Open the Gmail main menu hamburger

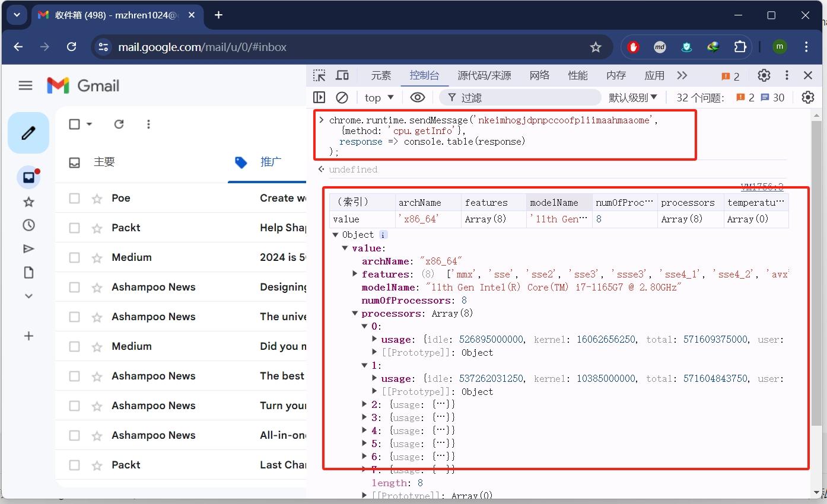coord(26,86)
